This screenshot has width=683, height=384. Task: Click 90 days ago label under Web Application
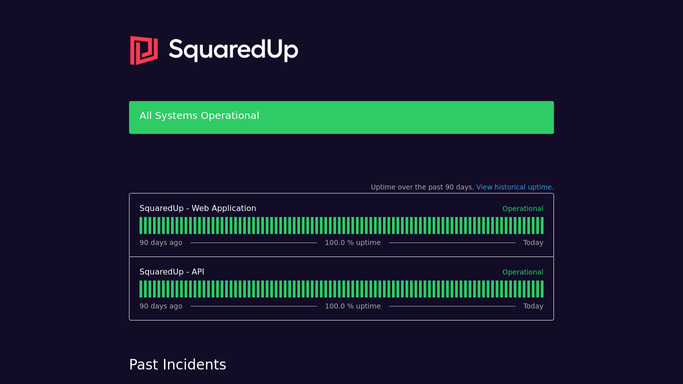click(161, 243)
